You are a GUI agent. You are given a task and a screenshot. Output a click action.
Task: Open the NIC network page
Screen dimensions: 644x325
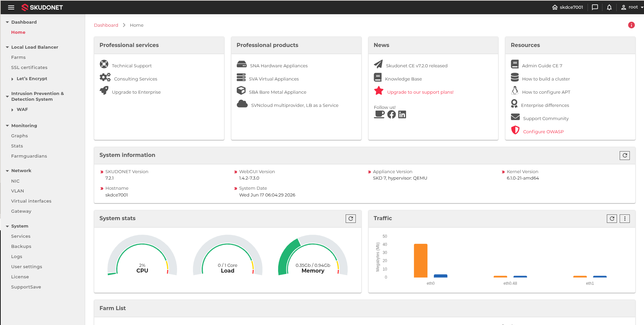click(15, 181)
